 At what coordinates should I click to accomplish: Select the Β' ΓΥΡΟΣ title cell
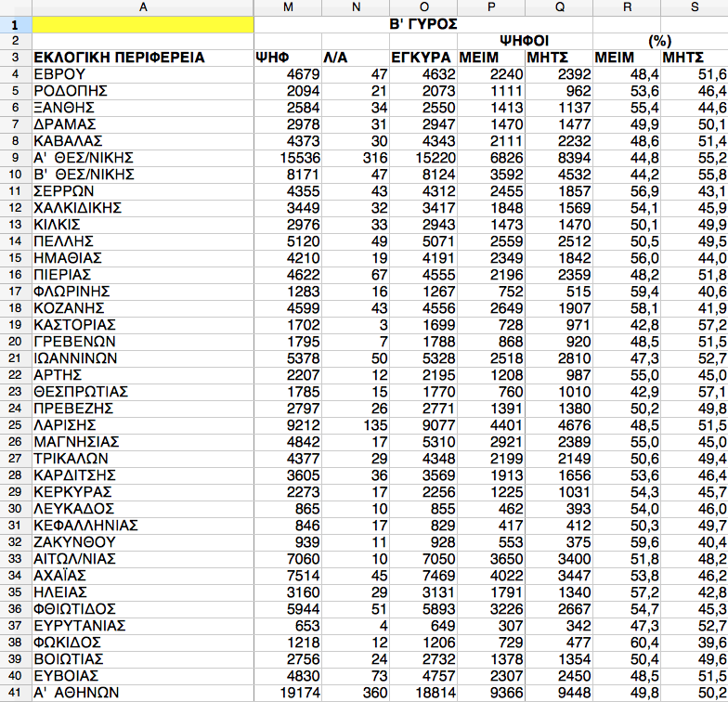tap(422, 24)
